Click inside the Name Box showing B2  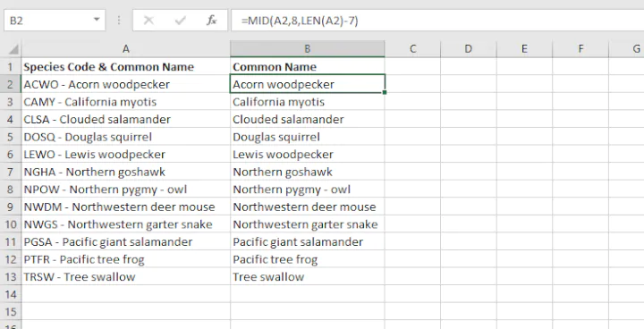click(47, 21)
